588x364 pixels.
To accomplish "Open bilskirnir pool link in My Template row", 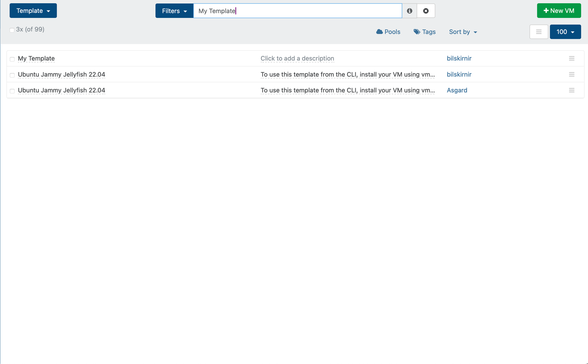I will pyautogui.click(x=459, y=58).
